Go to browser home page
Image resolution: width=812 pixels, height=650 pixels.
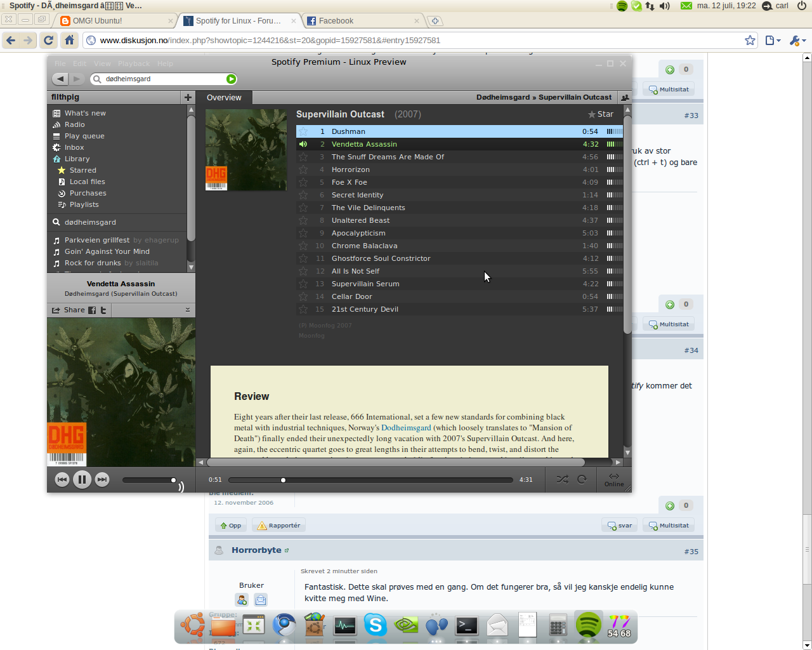[70, 40]
